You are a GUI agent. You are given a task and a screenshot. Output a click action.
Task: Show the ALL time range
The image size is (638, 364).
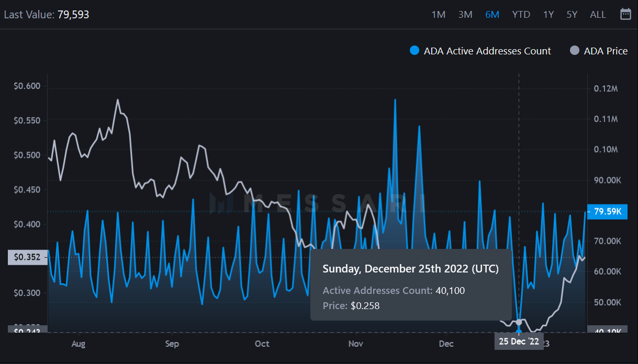pos(598,15)
